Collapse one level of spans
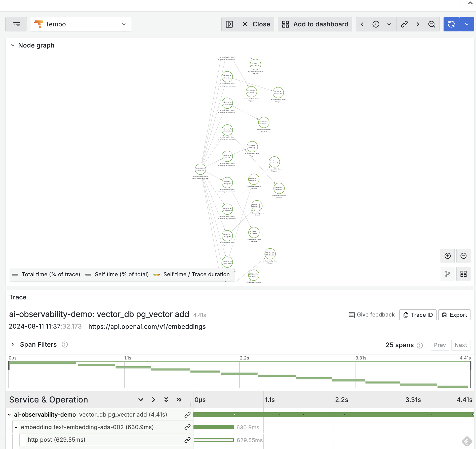Image resolution: width=476 pixels, height=449 pixels. 153,400
